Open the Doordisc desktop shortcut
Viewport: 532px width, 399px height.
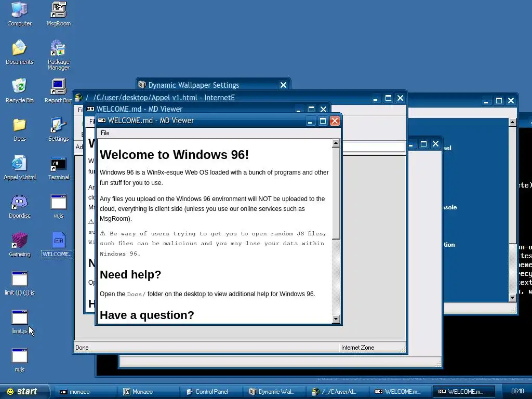click(x=19, y=206)
